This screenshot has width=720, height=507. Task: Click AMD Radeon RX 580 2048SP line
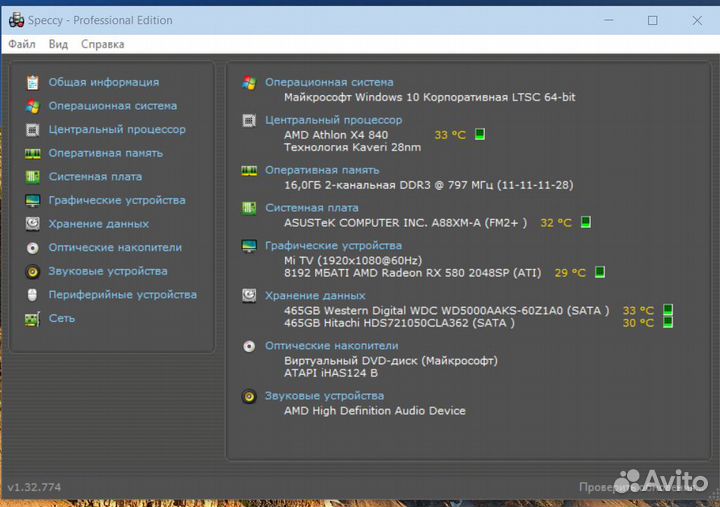[x=412, y=273]
